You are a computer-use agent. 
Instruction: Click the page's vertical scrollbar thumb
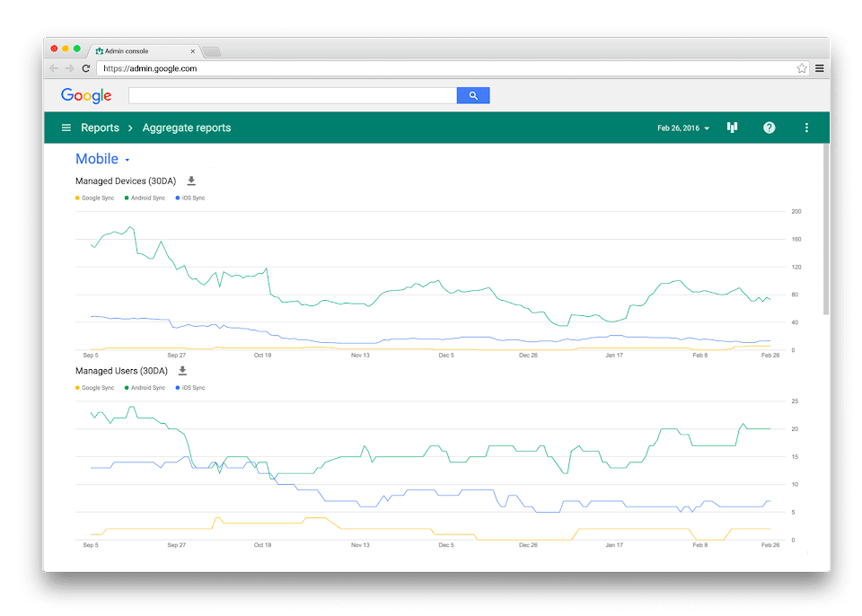826,229
